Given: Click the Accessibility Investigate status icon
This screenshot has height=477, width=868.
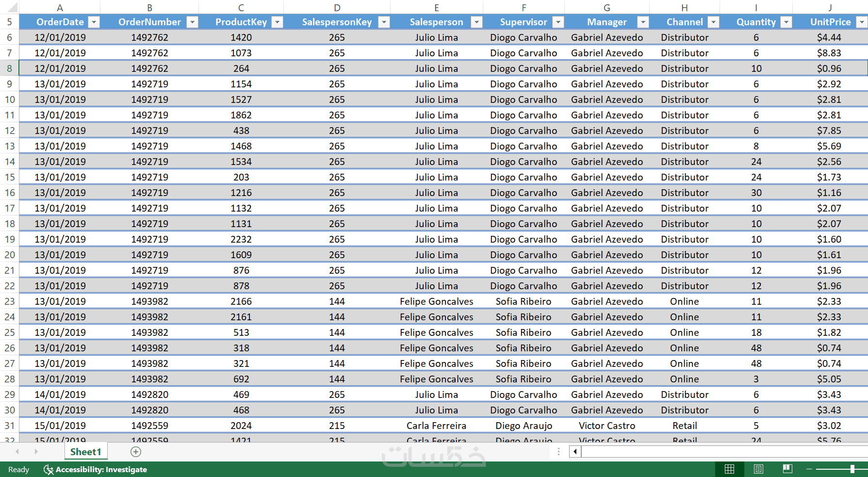Looking at the screenshot, I should coord(49,469).
